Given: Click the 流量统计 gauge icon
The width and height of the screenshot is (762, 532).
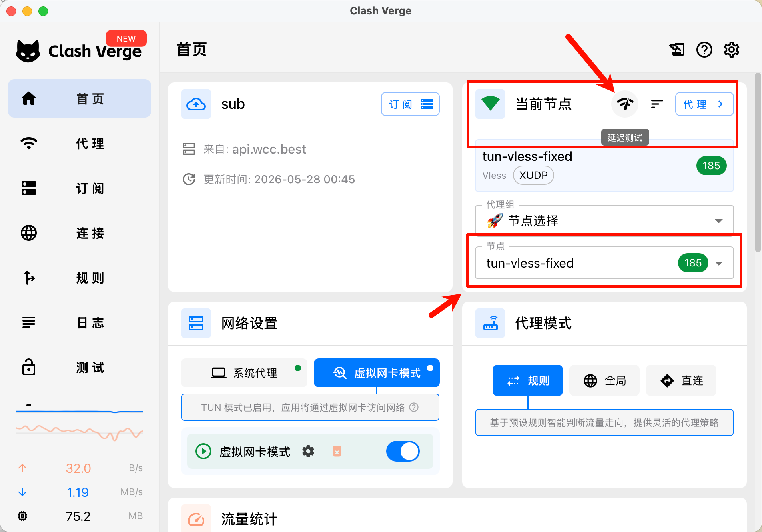Looking at the screenshot, I should (x=196, y=518).
